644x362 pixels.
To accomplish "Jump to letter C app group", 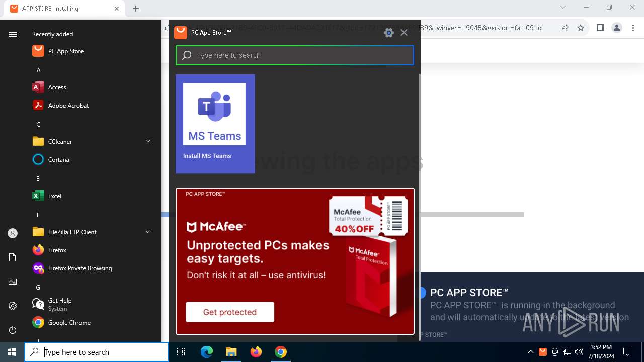I will click(38, 125).
